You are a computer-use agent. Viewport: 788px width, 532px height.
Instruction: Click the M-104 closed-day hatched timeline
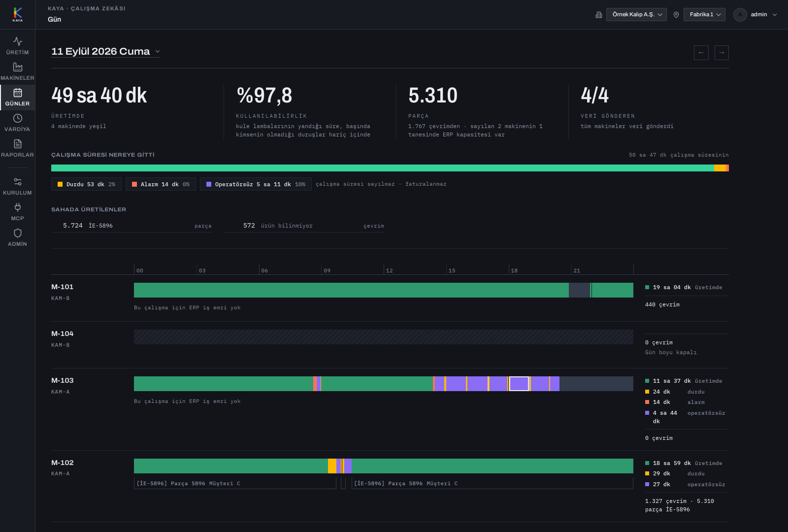coord(384,337)
